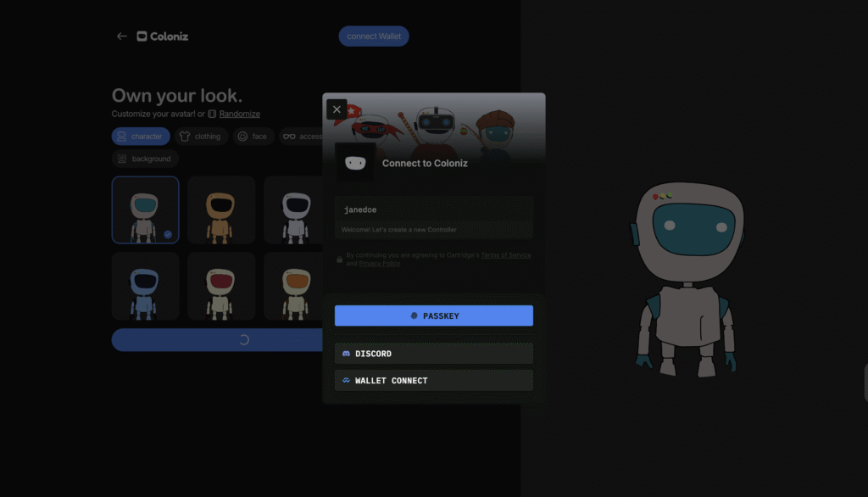This screenshot has height=497, width=868.
Task: Choose the robot with red visor
Action: click(221, 286)
